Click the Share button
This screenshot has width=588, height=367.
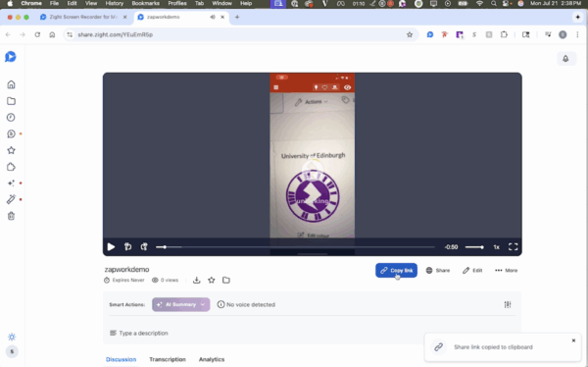coord(438,271)
